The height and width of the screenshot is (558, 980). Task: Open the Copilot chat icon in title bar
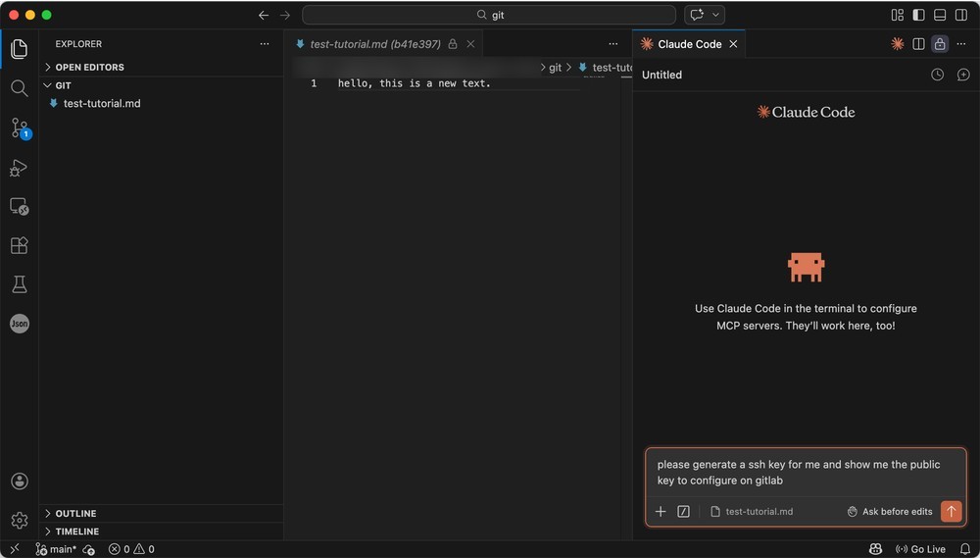click(x=697, y=15)
